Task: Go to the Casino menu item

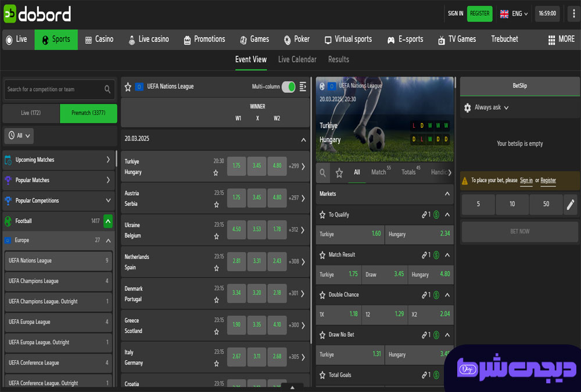Action: (x=99, y=39)
